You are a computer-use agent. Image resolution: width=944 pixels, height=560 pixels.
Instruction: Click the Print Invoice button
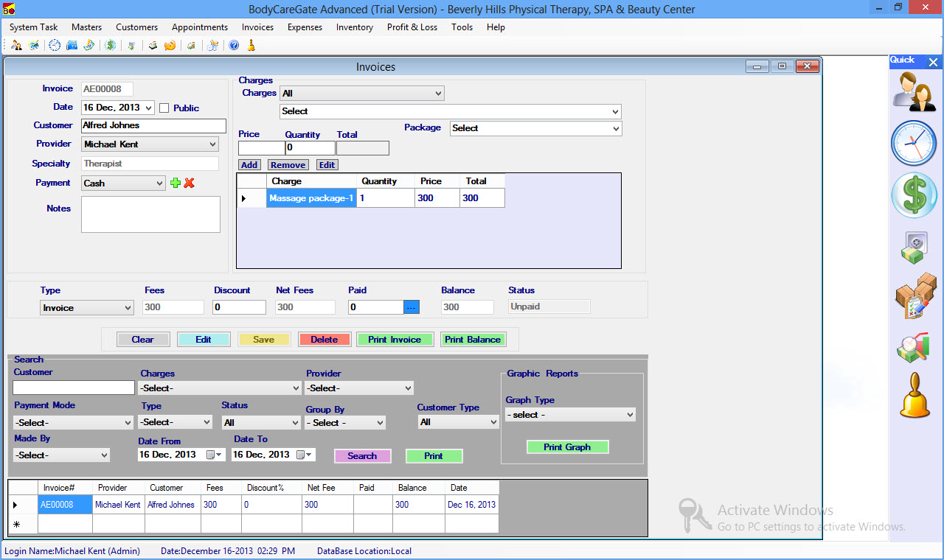point(395,340)
